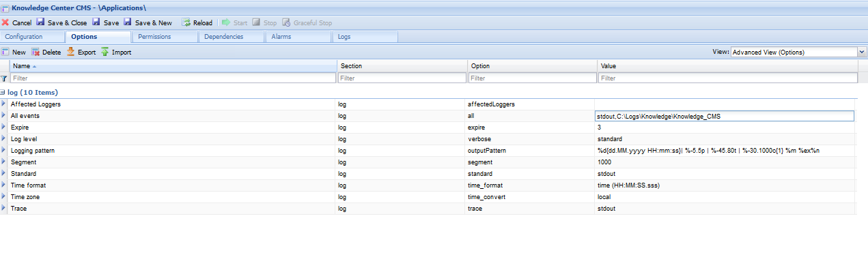Click the Save & New icon
Screen dimensions: 868x255
pos(128,22)
